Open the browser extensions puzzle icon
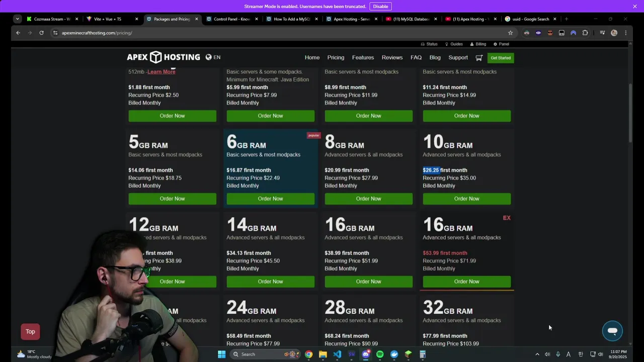Viewport: 644px width, 362px height. pos(585,33)
